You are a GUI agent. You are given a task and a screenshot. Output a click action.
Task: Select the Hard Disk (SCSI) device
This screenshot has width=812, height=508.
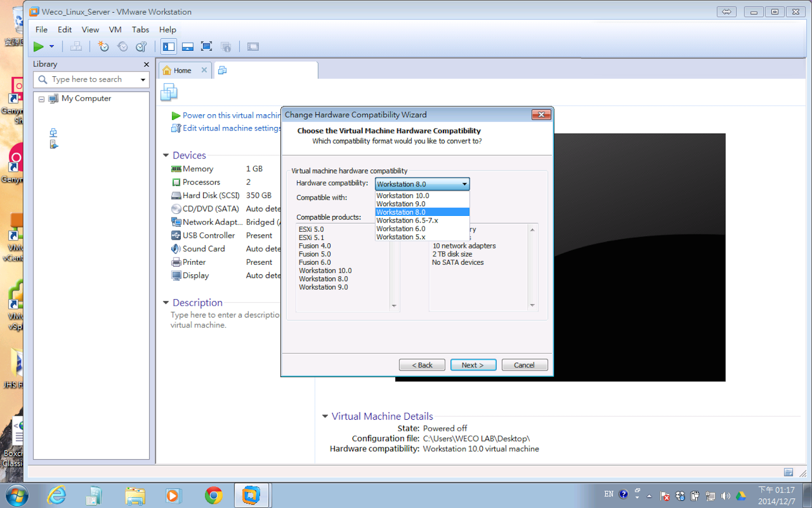point(225,195)
